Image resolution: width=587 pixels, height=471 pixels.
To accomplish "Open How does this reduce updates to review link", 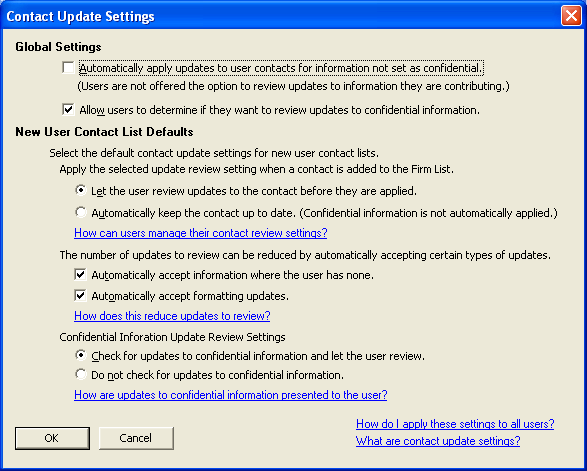I will [172, 316].
